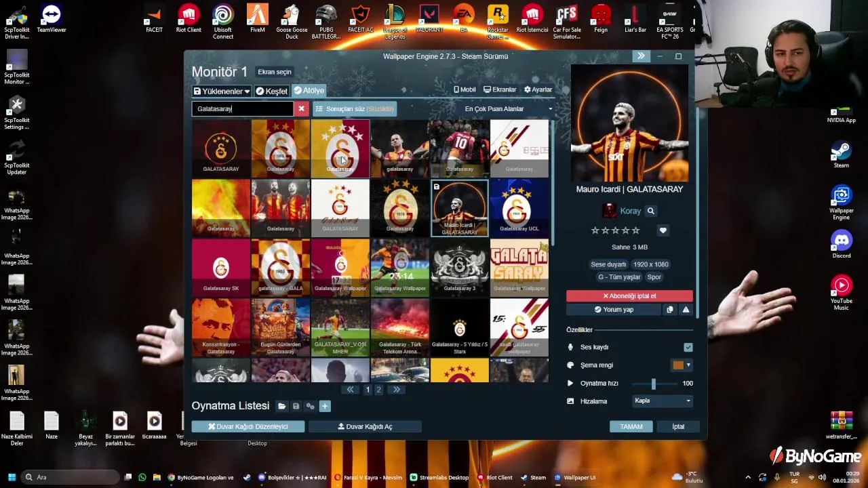The height and width of the screenshot is (488, 868).
Task: Save playlist using the floppy disk icon
Action: click(x=296, y=406)
